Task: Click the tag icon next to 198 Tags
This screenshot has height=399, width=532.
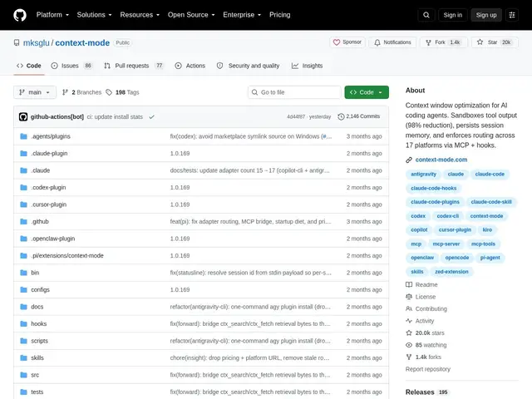Action: (x=109, y=92)
